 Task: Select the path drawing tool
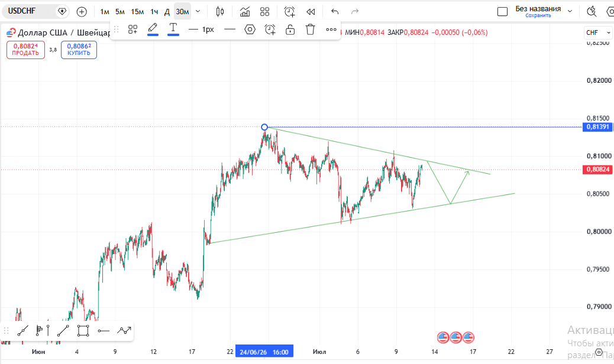click(124, 331)
